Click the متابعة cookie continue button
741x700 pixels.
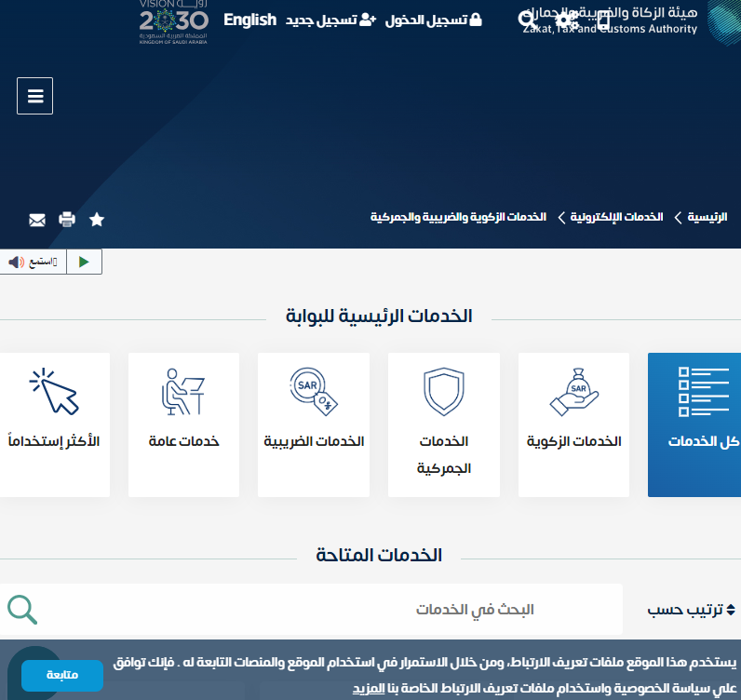click(62, 675)
